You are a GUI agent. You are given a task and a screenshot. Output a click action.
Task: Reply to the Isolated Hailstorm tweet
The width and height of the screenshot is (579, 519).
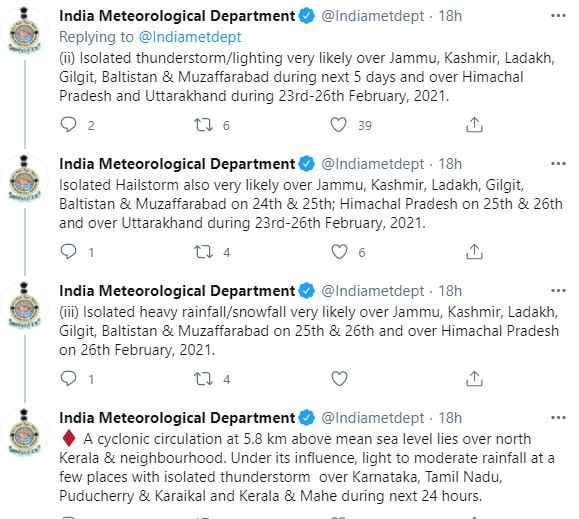(x=68, y=252)
